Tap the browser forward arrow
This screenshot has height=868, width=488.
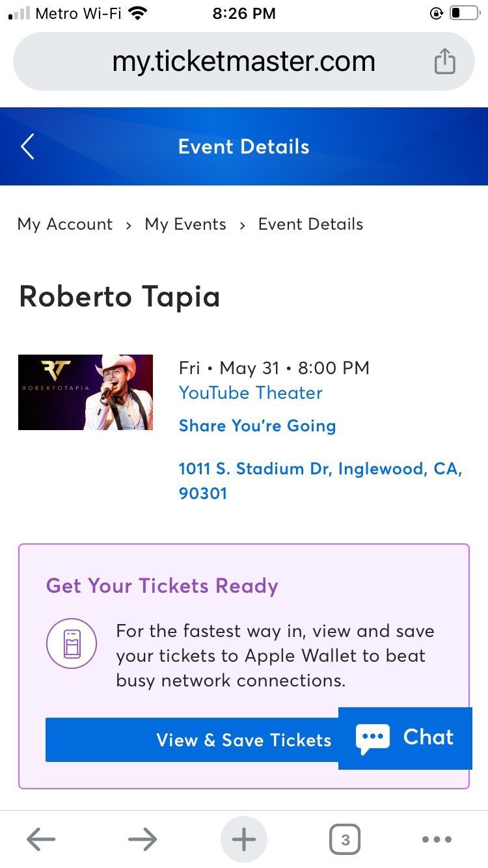point(142,839)
